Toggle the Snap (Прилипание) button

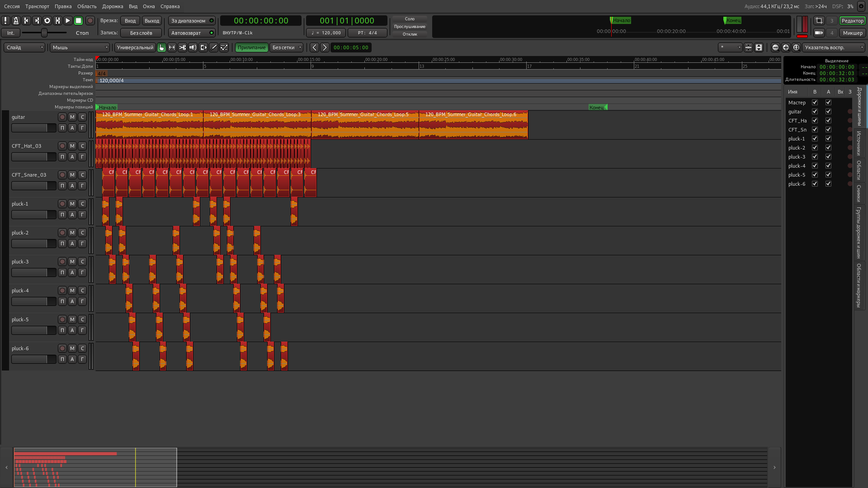tap(251, 47)
